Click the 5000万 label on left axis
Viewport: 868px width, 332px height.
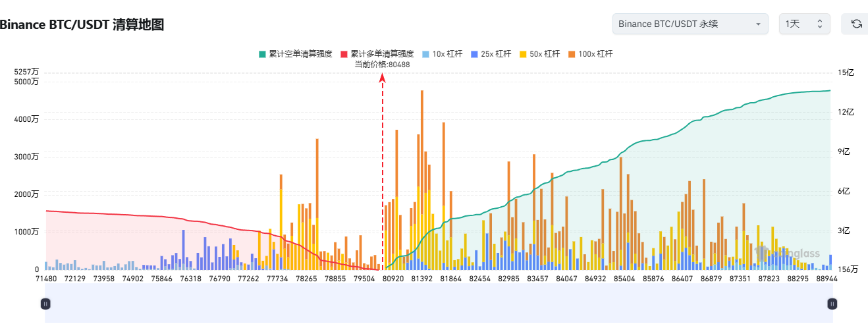pyautogui.click(x=26, y=82)
